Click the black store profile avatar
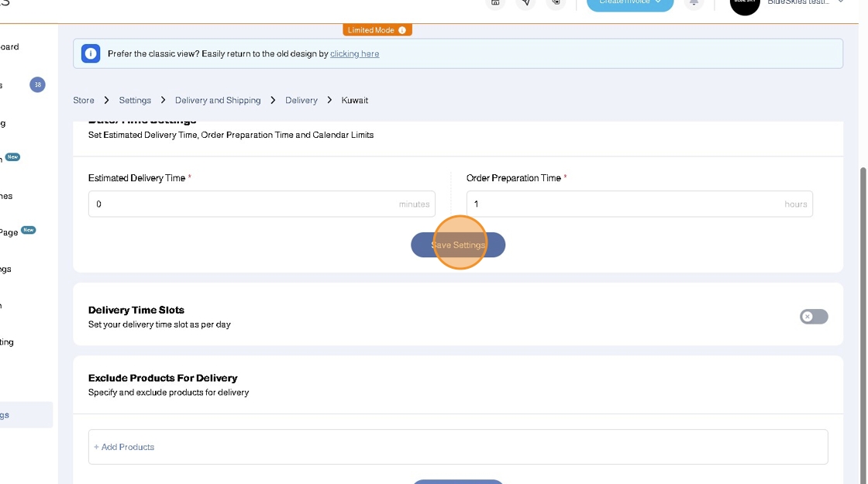The width and height of the screenshot is (868, 484). [745, 3]
